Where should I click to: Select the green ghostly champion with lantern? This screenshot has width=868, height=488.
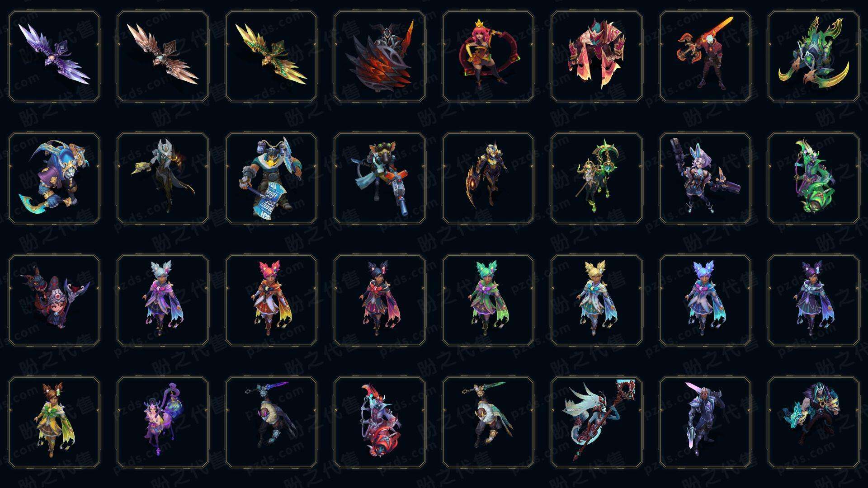(x=814, y=178)
